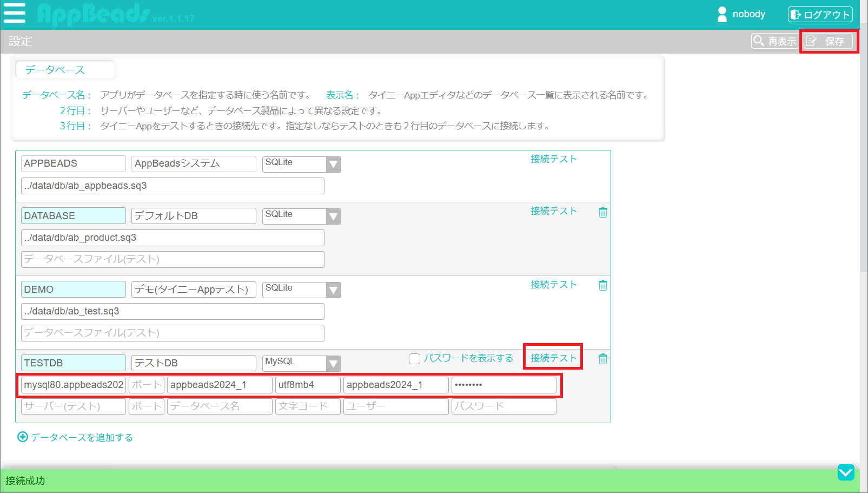Click the ログアウト button

pyautogui.click(x=820, y=15)
